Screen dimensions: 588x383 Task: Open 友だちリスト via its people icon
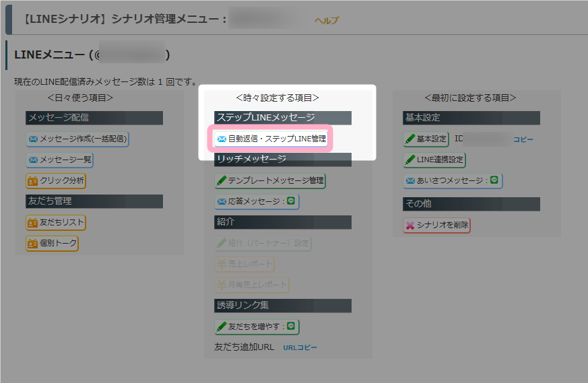(x=33, y=223)
